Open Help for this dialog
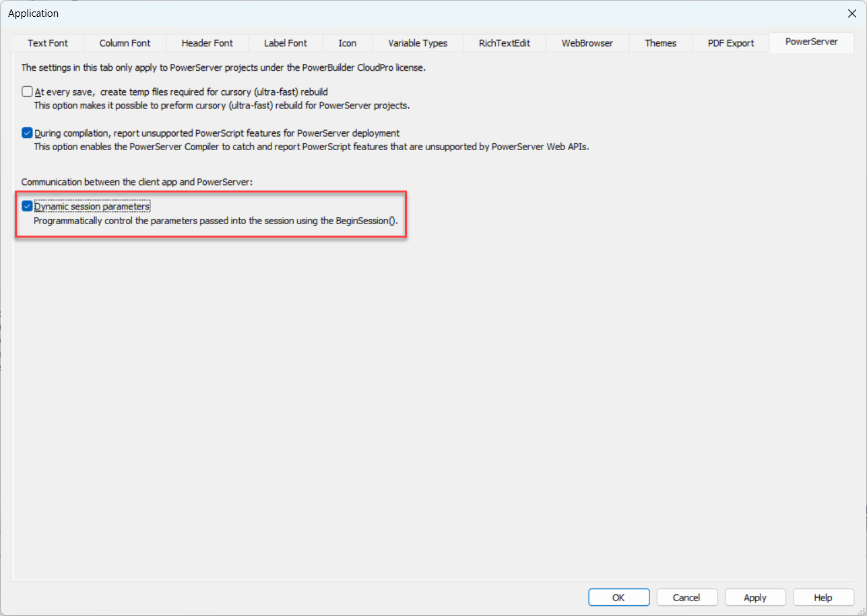Image resolution: width=867 pixels, height=616 pixels. coord(823,597)
